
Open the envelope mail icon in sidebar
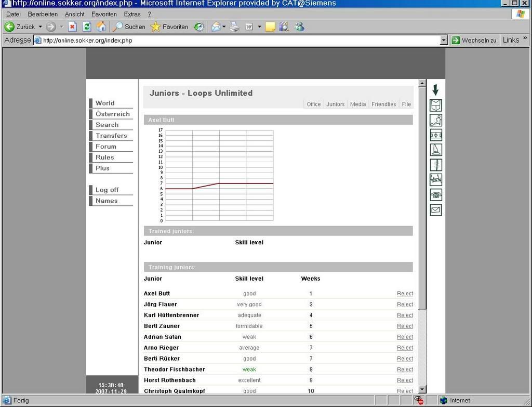coord(436,210)
